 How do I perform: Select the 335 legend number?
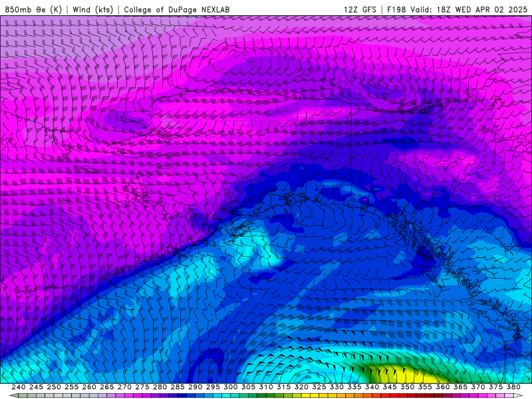click(x=354, y=387)
